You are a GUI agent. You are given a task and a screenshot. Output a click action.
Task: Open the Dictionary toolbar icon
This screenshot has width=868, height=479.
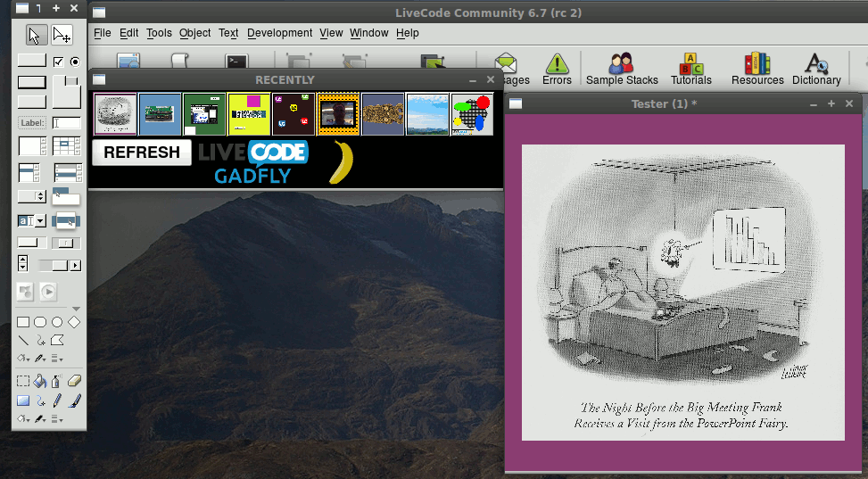[x=816, y=70]
